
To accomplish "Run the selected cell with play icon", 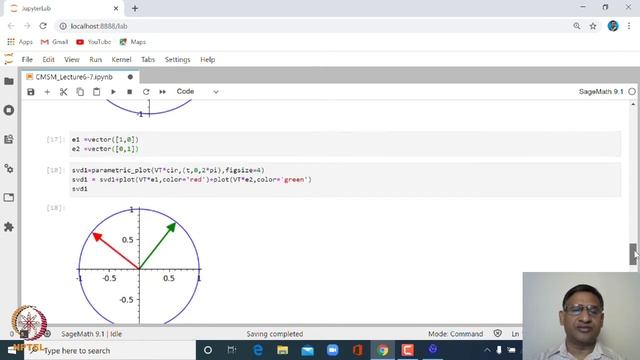I will click(x=113, y=92).
